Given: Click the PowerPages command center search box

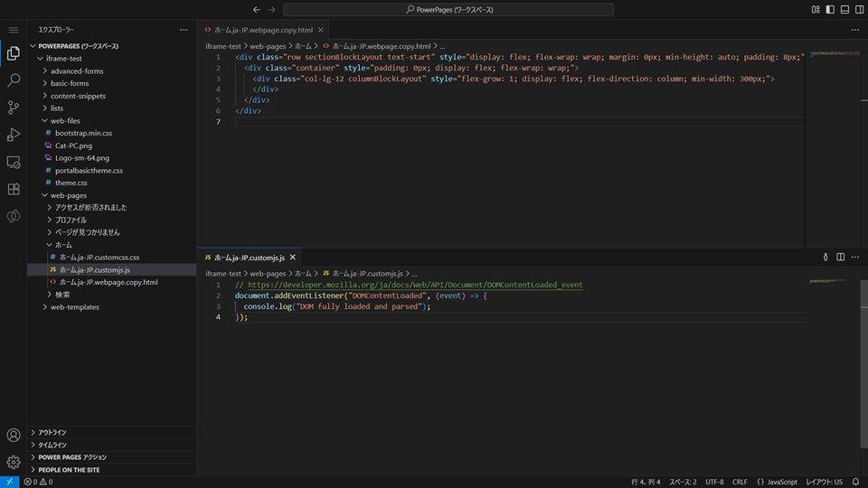Looking at the screenshot, I should coord(448,9).
